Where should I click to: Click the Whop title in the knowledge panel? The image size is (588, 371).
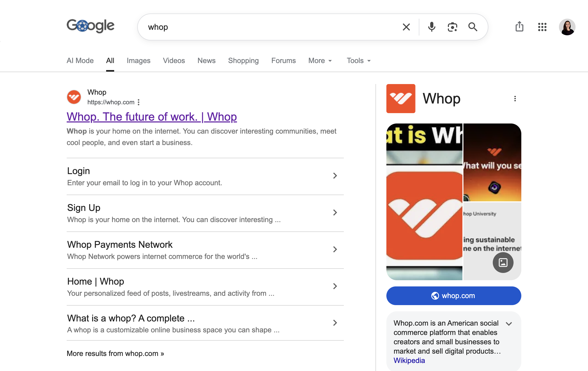[x=442, y=99]
